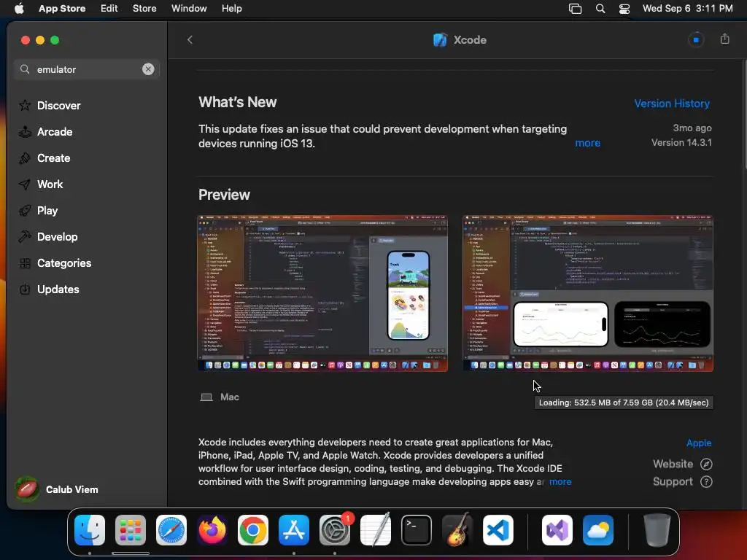Open TextEdit from the Dock

pyautogui.click(x=376, y=530)
